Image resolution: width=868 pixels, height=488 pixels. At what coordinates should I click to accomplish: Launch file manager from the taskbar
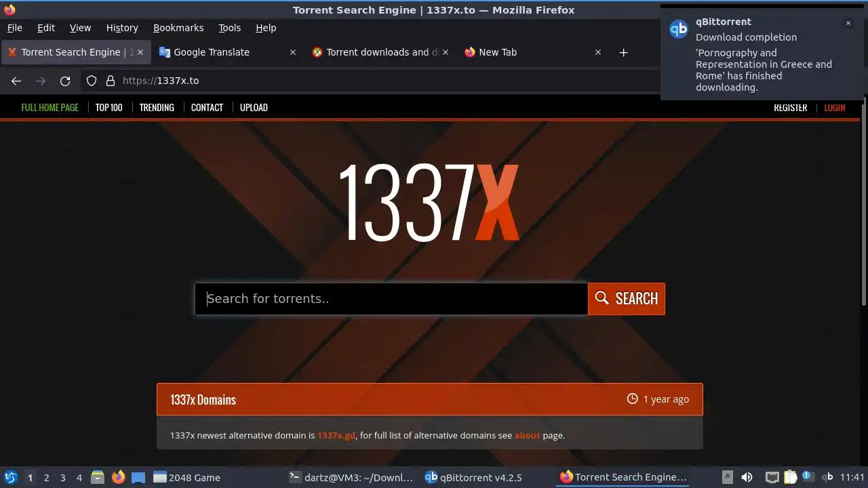[98, 477]
